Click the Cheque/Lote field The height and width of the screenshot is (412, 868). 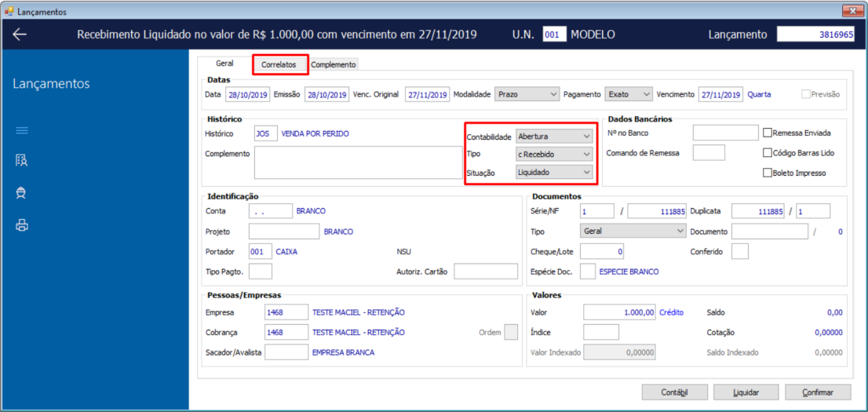[603, 251]
